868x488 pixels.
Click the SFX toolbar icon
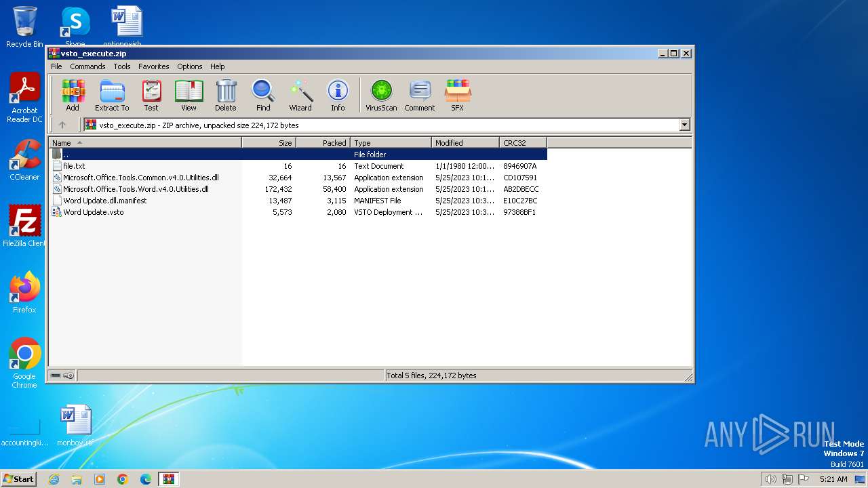(458, 95)
